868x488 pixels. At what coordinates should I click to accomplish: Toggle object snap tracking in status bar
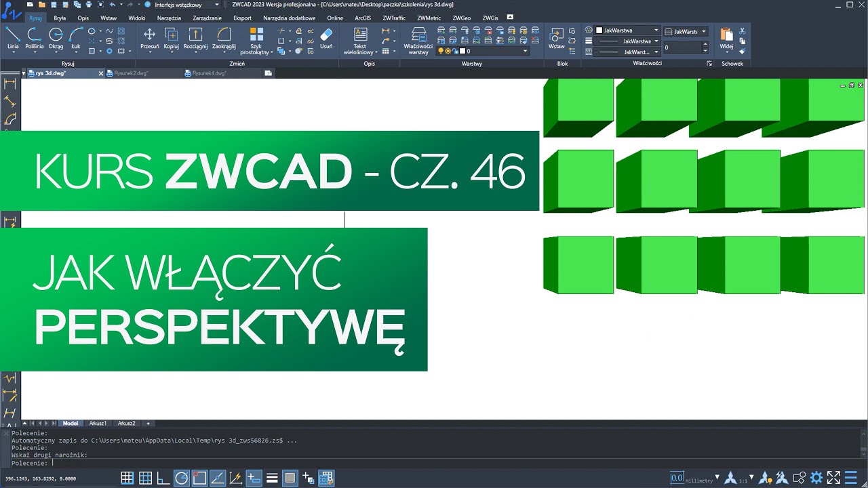tap(218, 478)
